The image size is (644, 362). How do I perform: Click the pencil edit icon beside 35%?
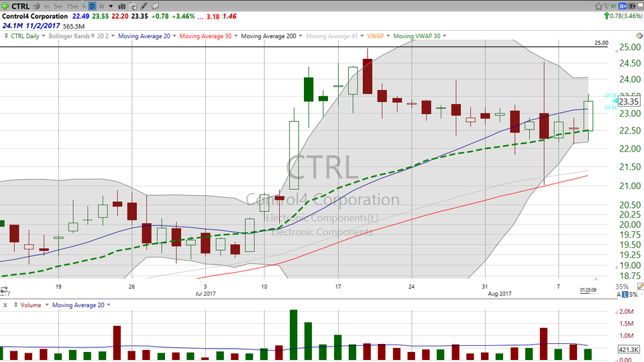(x=640, y=286)
